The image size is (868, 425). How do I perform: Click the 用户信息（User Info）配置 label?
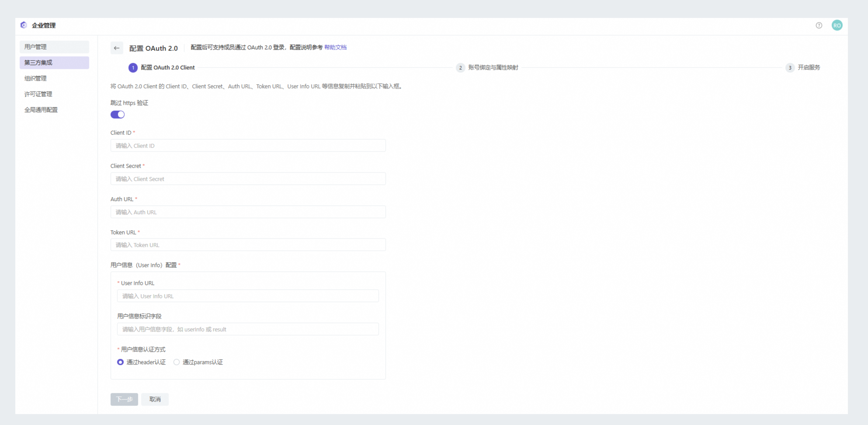click(144, 265)
